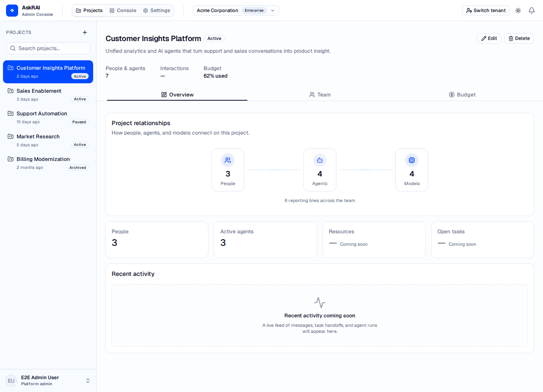Select the Billing Modernization project

pos(48,163)
